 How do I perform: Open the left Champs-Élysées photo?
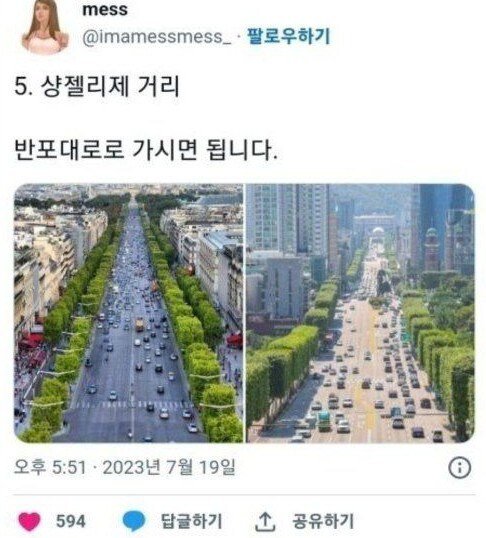pos(128,313)
